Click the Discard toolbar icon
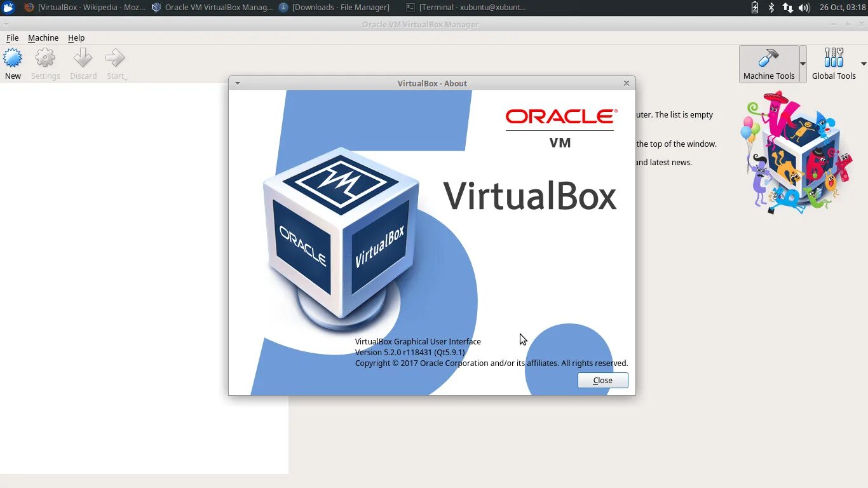 pos(83,64)
